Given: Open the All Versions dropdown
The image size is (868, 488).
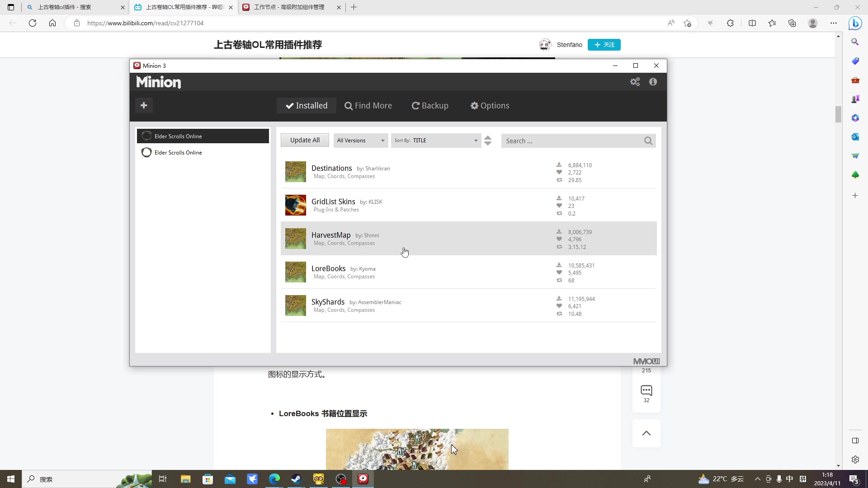Looking at the screenshot, I should 361,141.
